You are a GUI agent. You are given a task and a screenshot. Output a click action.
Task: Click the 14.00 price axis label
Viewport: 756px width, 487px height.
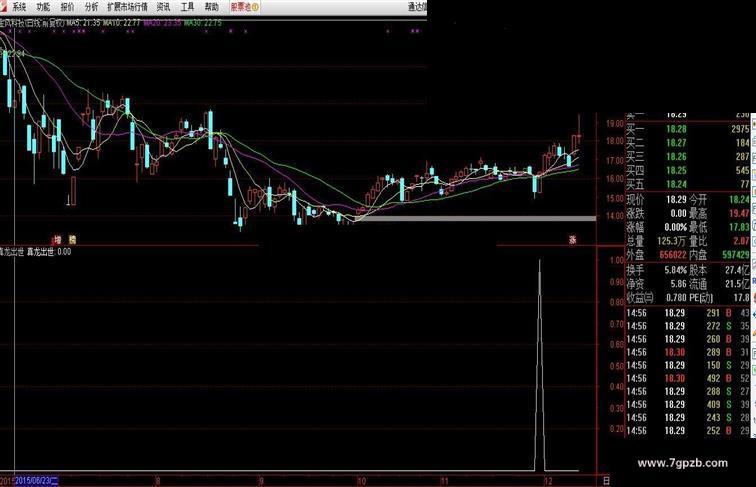click(615, 216)
